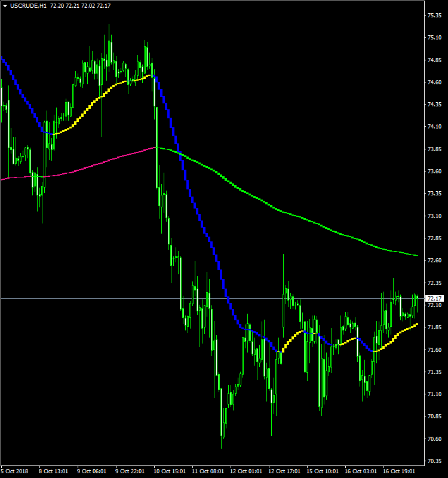Click the 72.85 price axis label
The height and width of the screenshot is (478, 448).
coord(435,238)
